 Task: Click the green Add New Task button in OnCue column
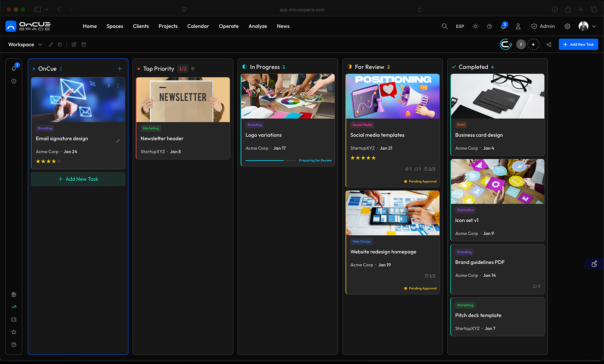click(x=78, y=179)
